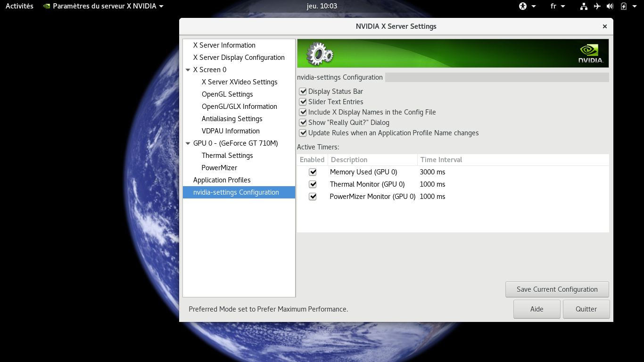Toggle Update Rules when Application Profile Name changes
This screenshot has width=644, height=362.
click(303, 133)
